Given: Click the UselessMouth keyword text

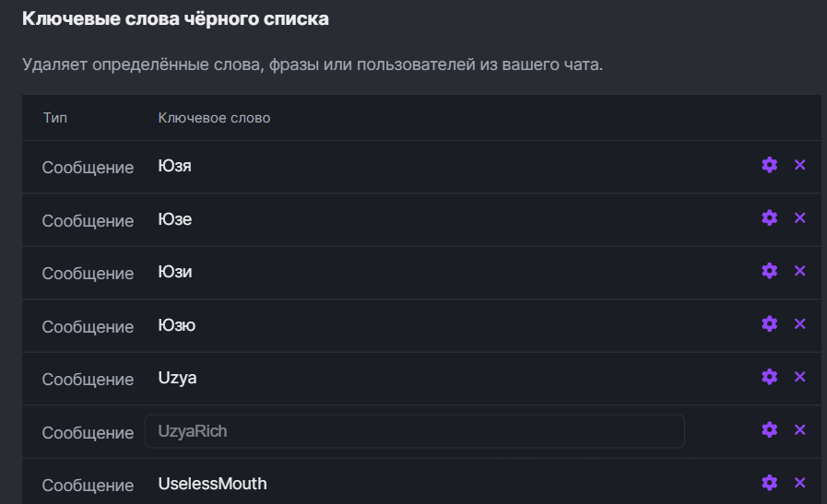Looking at the screenshot, I should click(212, 484).
